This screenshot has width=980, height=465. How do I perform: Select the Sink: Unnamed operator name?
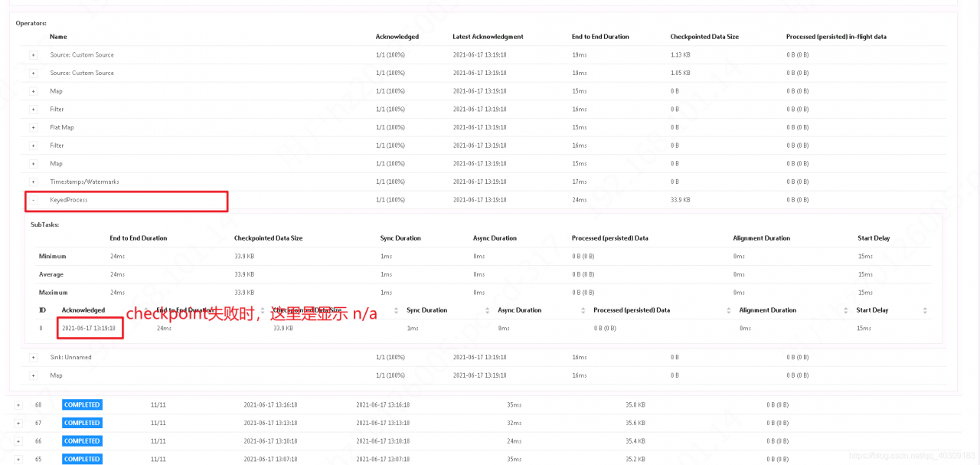(70, 357)
